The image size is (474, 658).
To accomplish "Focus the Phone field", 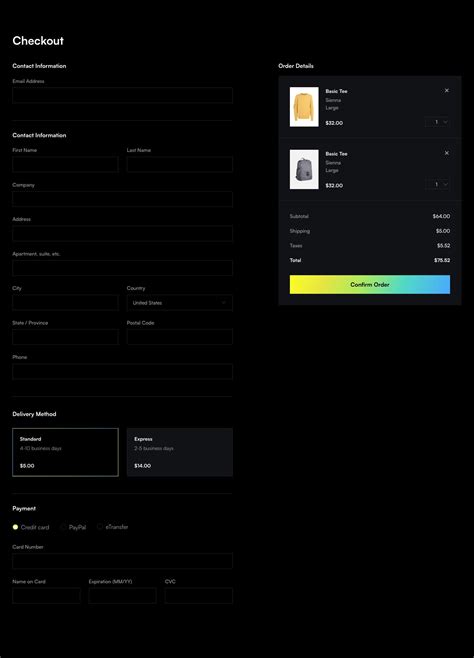I will point(122,372).
